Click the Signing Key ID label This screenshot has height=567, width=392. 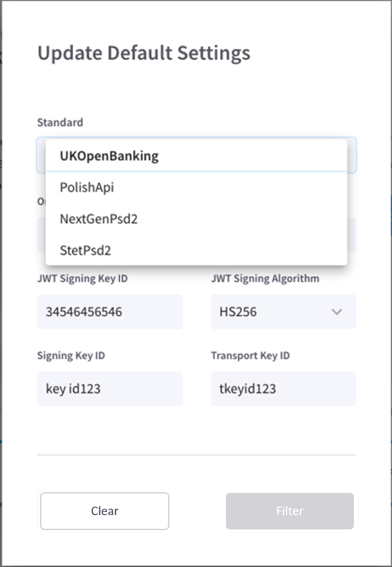click(71, 355)
